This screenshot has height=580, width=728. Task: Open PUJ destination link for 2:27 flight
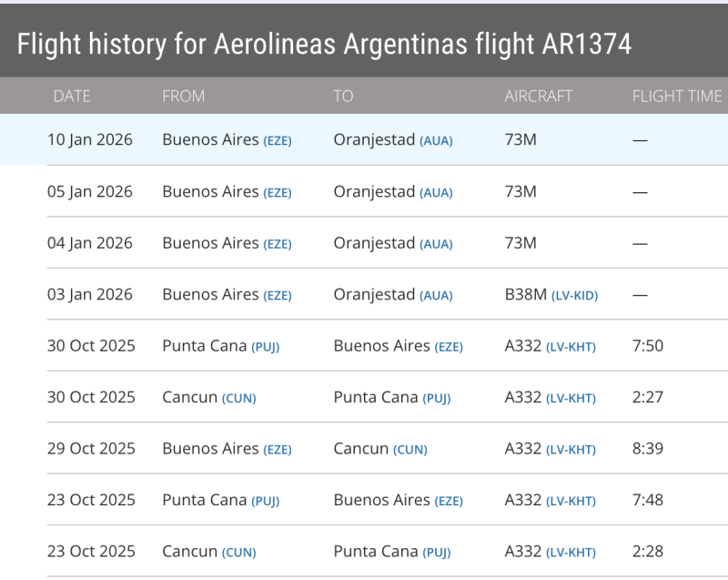click(x=437, y=399)
